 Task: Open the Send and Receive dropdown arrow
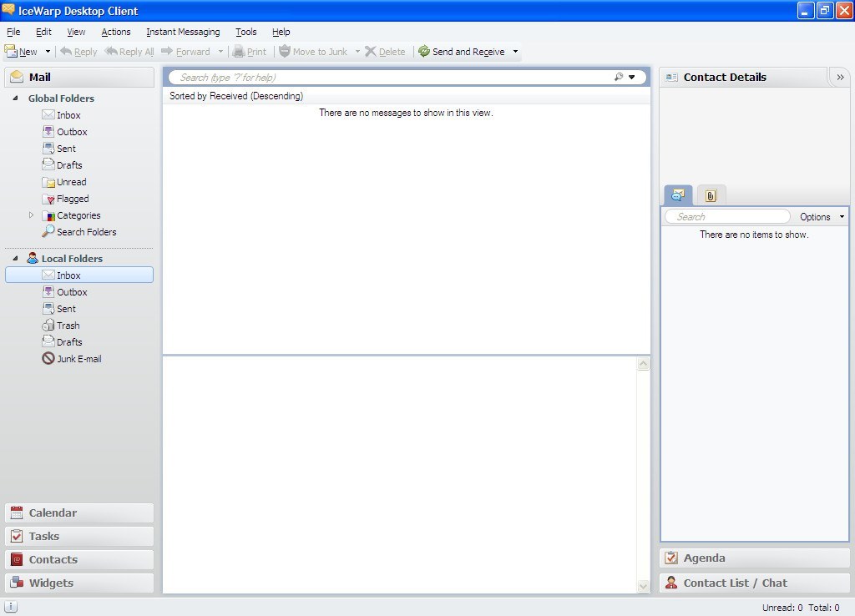(515, 52)
